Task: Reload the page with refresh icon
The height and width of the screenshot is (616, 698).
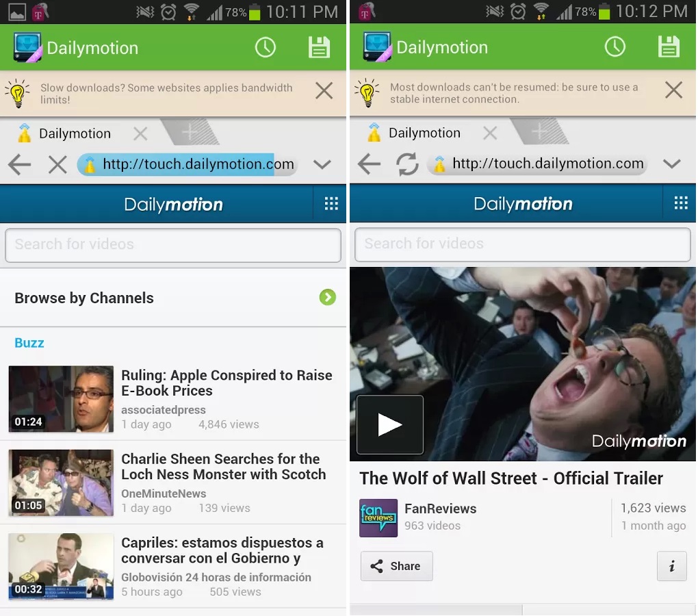Action: pyautogui.click(x=407, y=164)
